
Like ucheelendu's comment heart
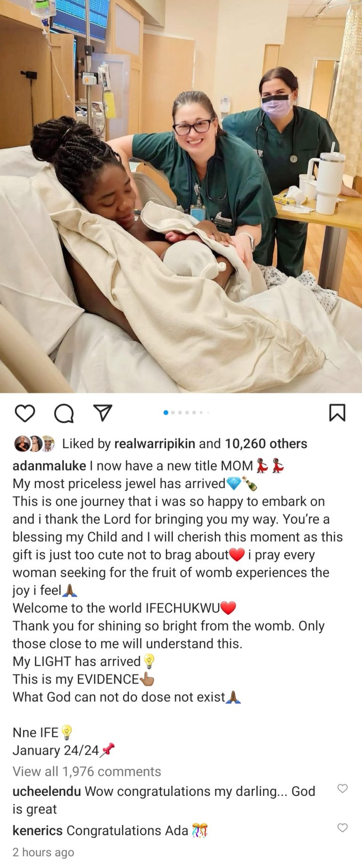(x=343, y=788)
